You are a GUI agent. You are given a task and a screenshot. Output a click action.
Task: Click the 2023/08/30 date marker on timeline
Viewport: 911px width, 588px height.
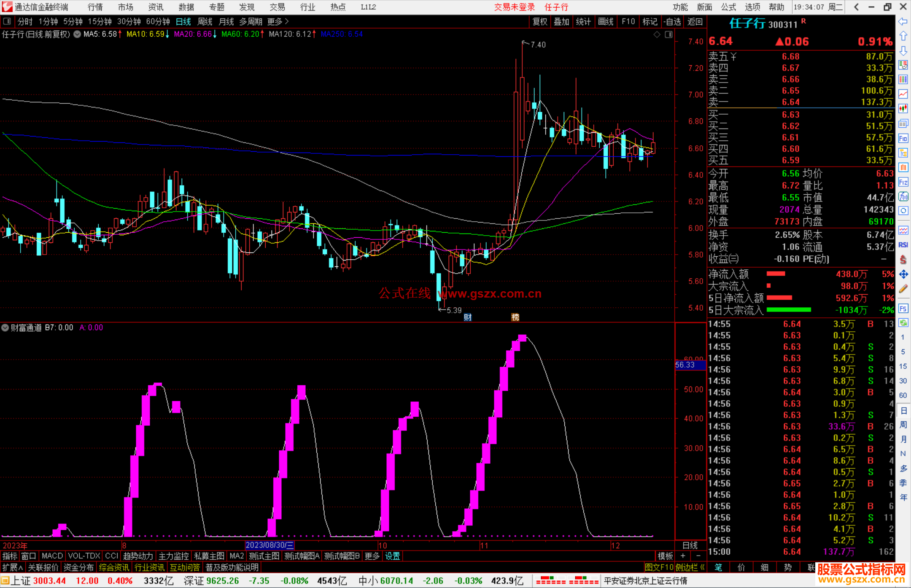(x=269, y=545)
